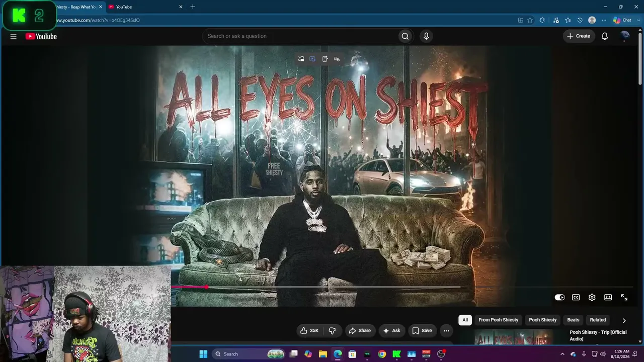Click the Create button

point(579,36)
